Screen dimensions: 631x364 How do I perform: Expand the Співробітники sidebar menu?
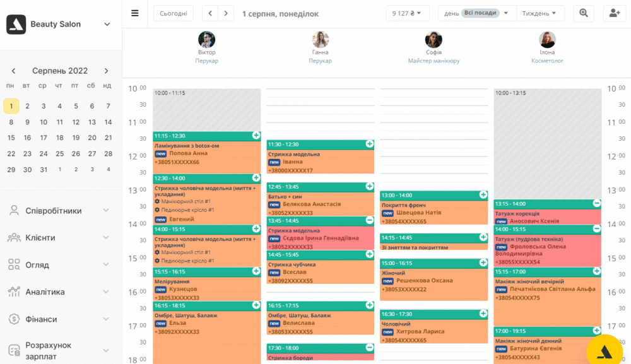[x=59, y=210]
